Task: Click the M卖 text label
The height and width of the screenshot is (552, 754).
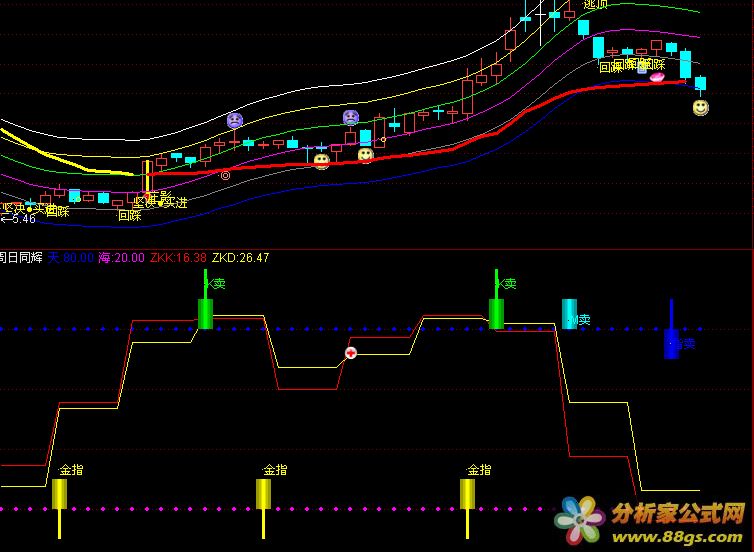Action: 580,319
